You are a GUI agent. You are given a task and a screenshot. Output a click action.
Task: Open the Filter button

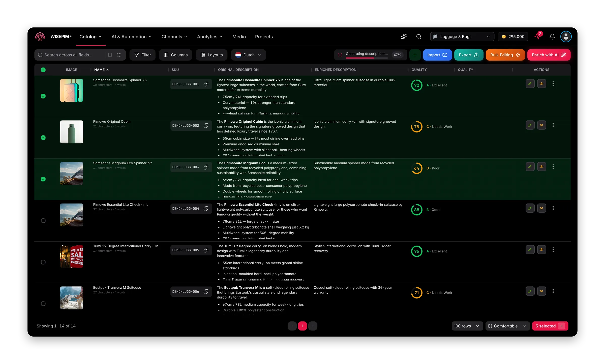point(142,55)
